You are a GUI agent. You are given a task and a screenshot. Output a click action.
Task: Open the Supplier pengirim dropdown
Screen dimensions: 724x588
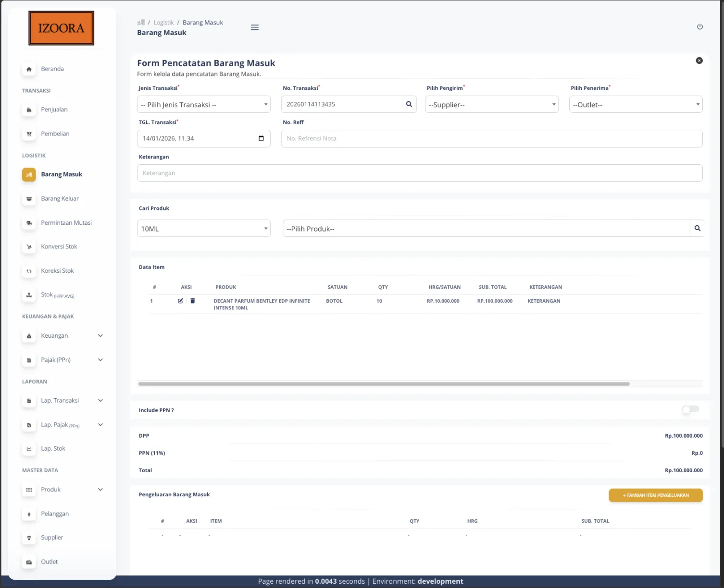(x=491, y=105)
